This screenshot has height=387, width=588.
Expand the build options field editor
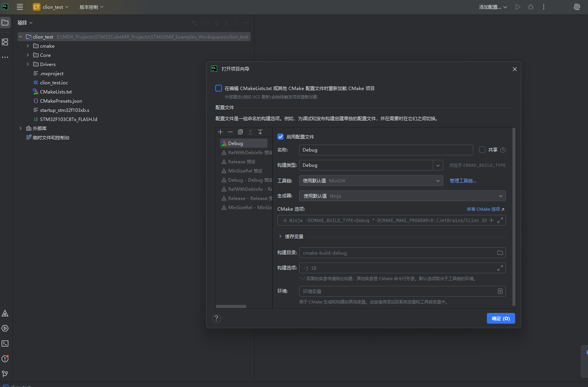point(500,268)
